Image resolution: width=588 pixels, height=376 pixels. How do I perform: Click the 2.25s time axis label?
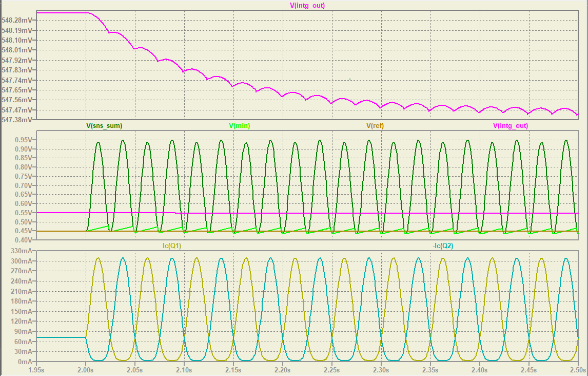click(332, 370)
